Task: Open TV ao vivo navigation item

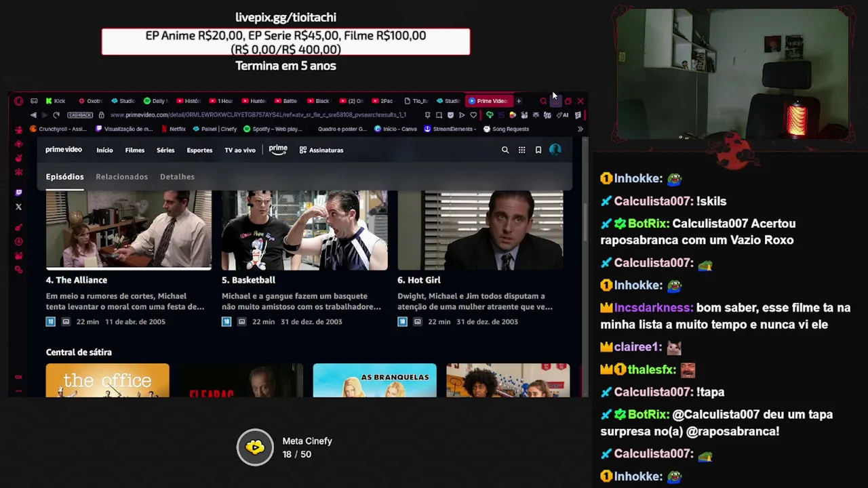Action: tap(240, 150)
